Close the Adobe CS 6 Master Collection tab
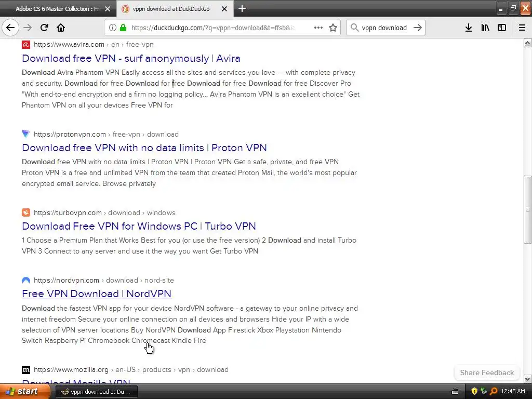The height and width of the screenshot is (399, 532). coord(108,9)
